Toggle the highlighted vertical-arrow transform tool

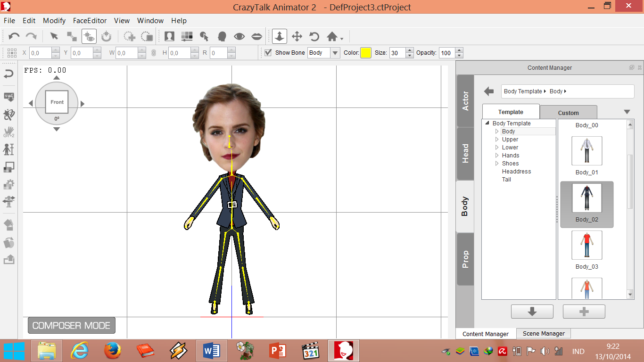tap(279, 36)
